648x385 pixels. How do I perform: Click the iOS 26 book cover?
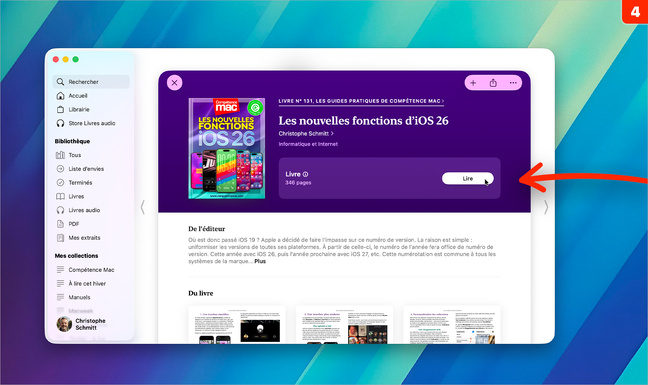227,148
